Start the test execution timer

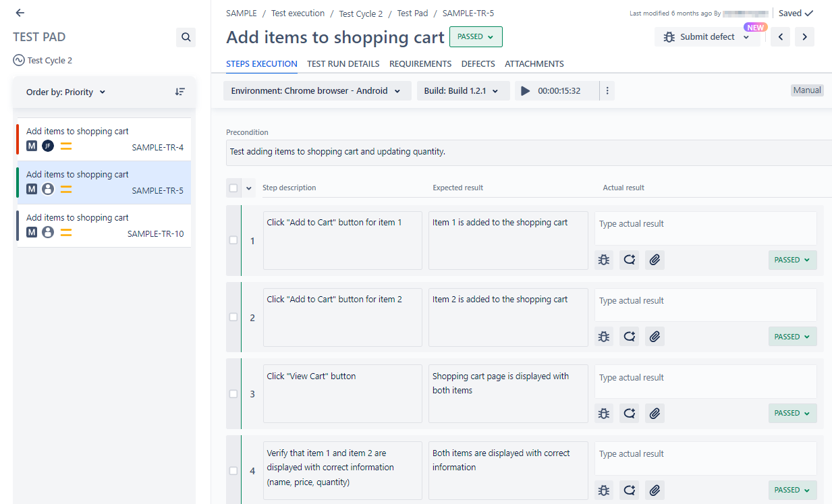click(x=526, y=91)
